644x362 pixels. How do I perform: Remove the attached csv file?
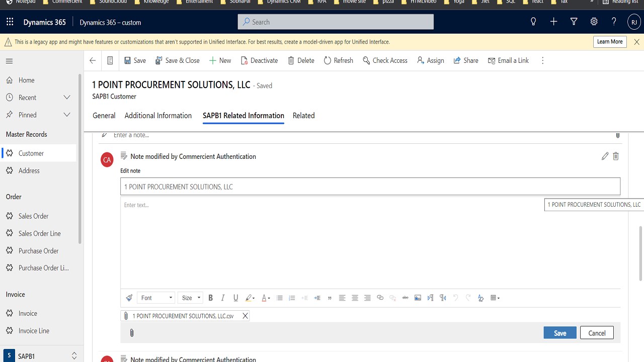point(245,316)
